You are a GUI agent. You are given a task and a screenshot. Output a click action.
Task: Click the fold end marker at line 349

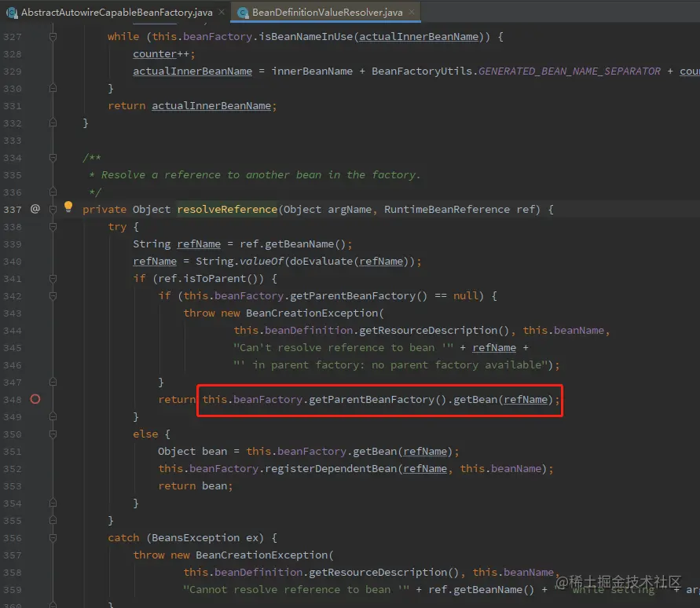[53, 416]
